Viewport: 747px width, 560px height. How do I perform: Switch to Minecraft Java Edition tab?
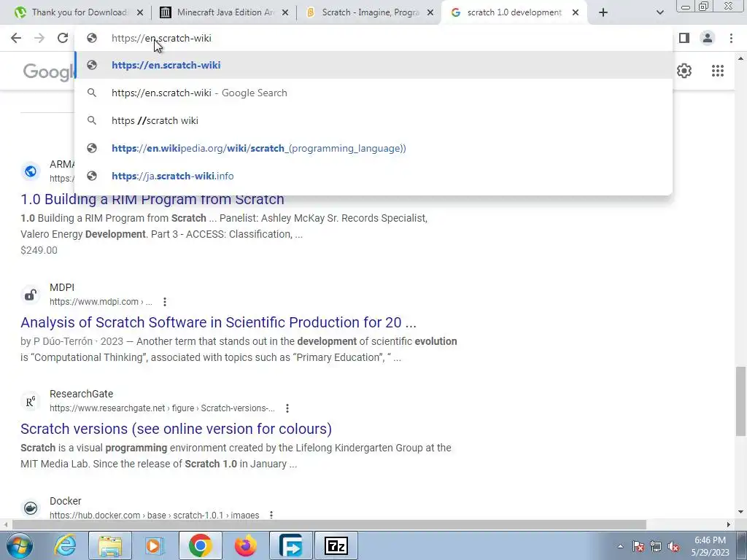coord(224,12)
